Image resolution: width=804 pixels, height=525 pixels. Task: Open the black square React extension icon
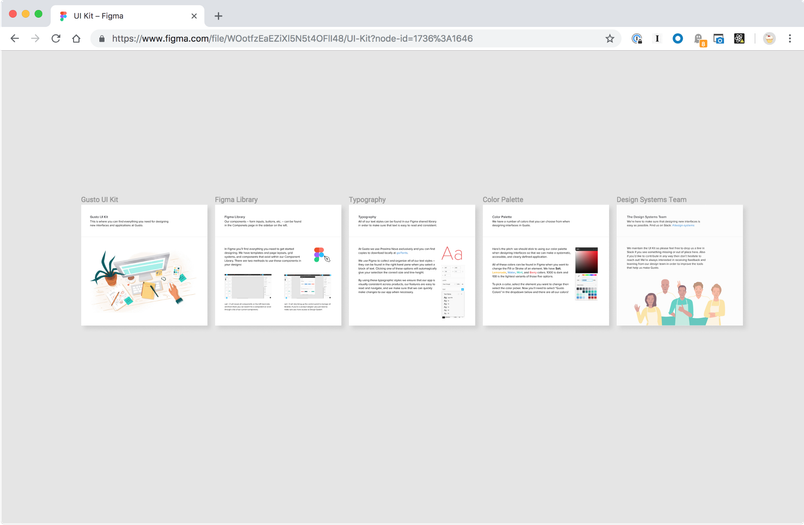pyautogui.click(x=739, y=38)
